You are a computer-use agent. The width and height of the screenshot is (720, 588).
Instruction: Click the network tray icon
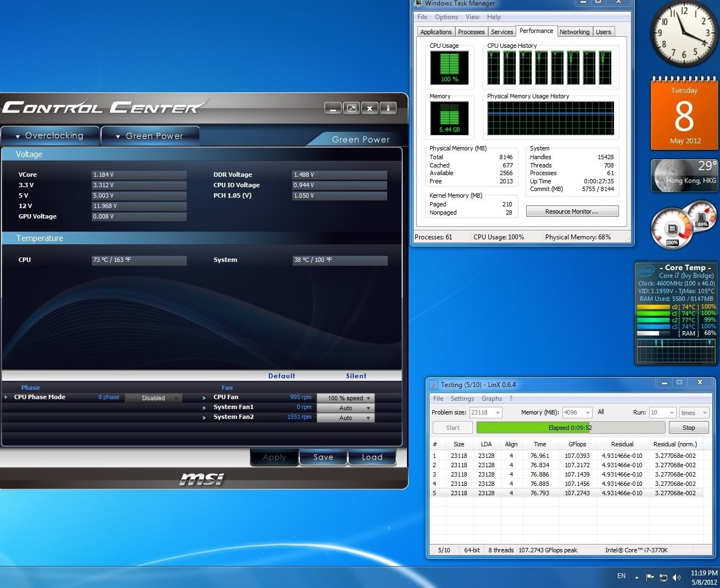(x=663, y=577)
